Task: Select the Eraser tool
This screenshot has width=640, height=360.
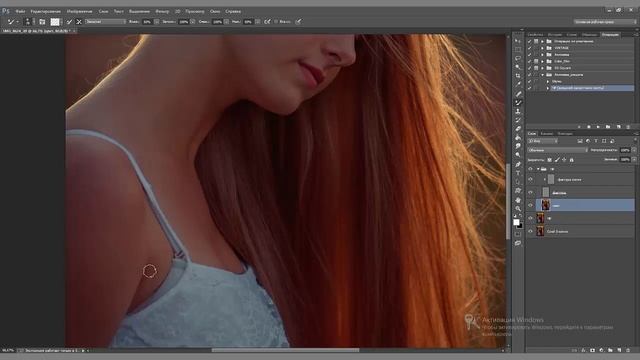Action: (x=518, y=129)
